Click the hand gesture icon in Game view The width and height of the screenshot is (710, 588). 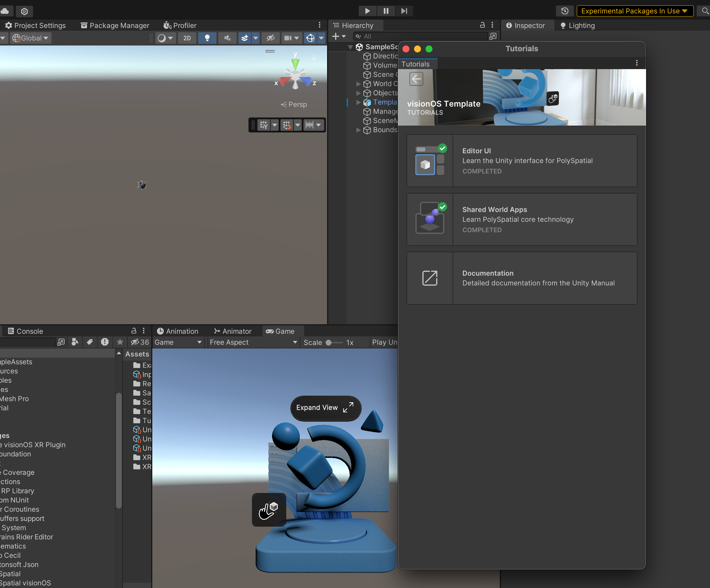coord(269,510)
